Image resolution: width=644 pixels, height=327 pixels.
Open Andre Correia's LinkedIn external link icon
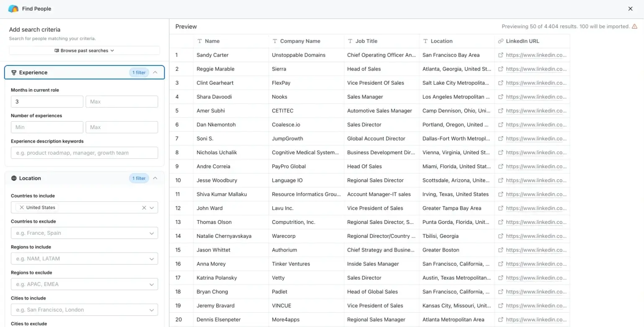(x=500, y=166)
